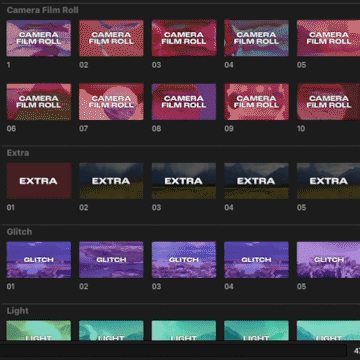This screenshot has height=360, width=360.
Task: Select Camera Film Roll 06 thumbnail
Action: [x=39, y=102]
